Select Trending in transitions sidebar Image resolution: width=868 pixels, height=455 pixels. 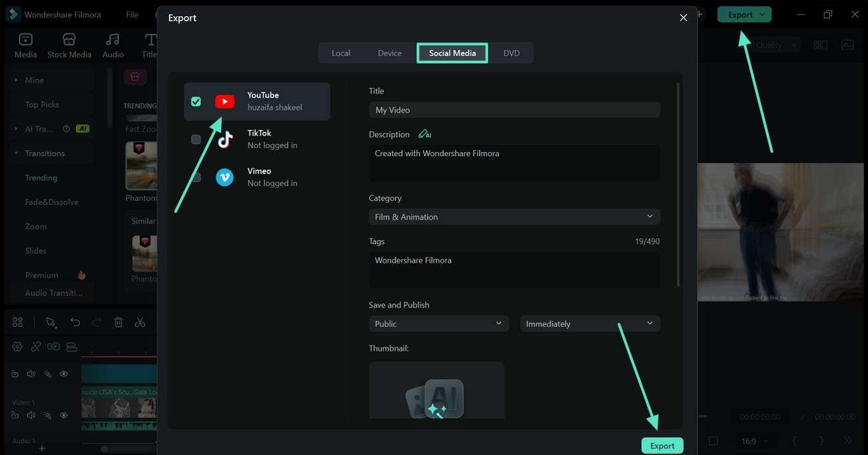[x=41, y=177]
